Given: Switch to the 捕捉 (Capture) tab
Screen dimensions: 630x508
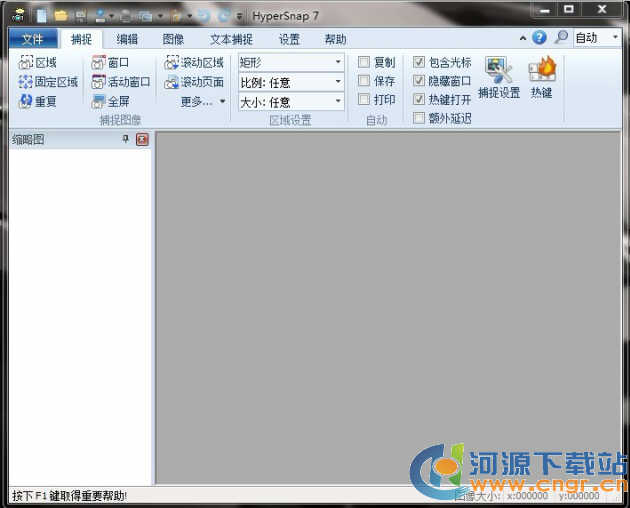Looking at the screenshot, I should 82,39.
